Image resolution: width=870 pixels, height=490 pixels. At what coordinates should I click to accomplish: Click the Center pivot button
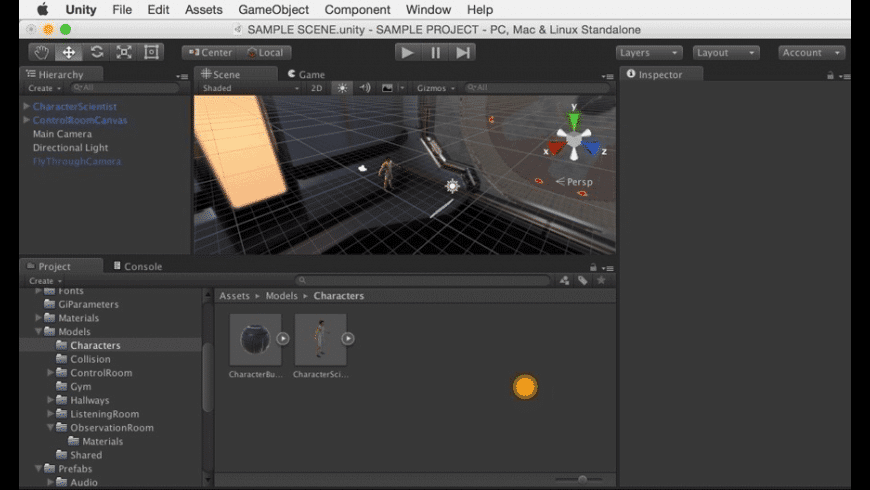tap(210, 52)
